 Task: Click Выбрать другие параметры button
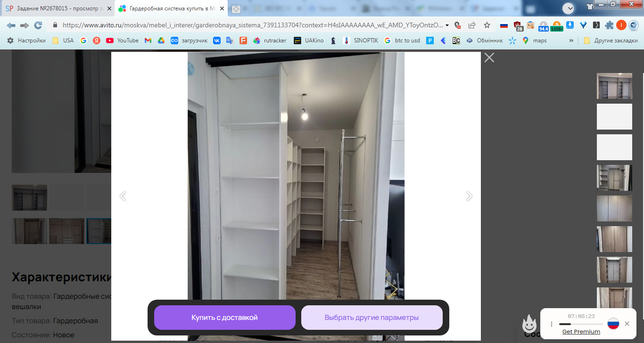(x=372, y=318)
